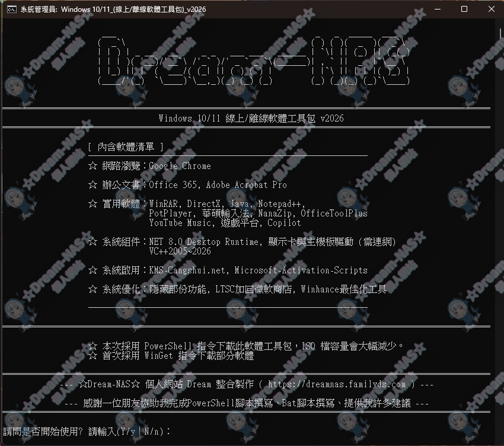Click the '系統啟用' category label
The height and width of the screenshot is (446, 504).
pyautogui.click(x=121, y=270)
